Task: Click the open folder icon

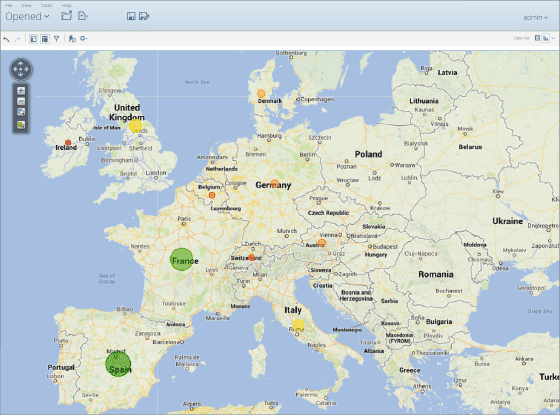Action: (x=66, y=16)
